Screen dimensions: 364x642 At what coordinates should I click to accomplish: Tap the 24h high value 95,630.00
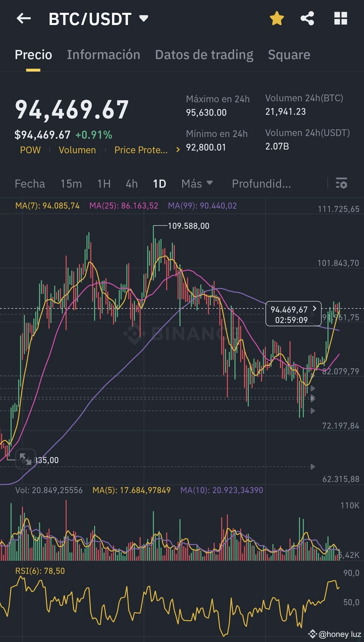pyautogui.click(x=206, y=112)
